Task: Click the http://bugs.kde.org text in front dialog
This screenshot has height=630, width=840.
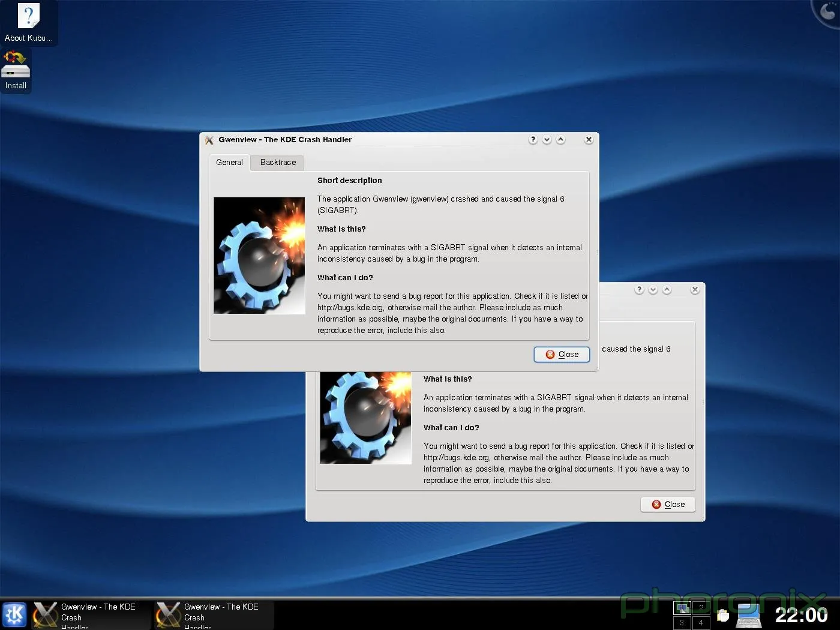Action: point(350,308)
